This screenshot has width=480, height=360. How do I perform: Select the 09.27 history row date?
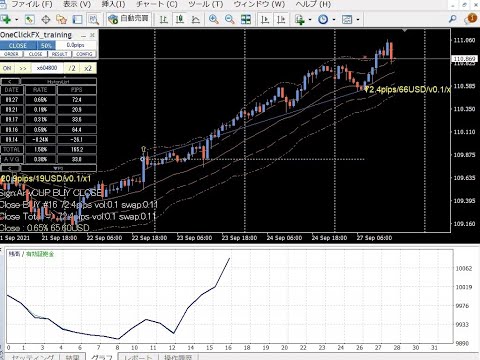coord(12,100)
